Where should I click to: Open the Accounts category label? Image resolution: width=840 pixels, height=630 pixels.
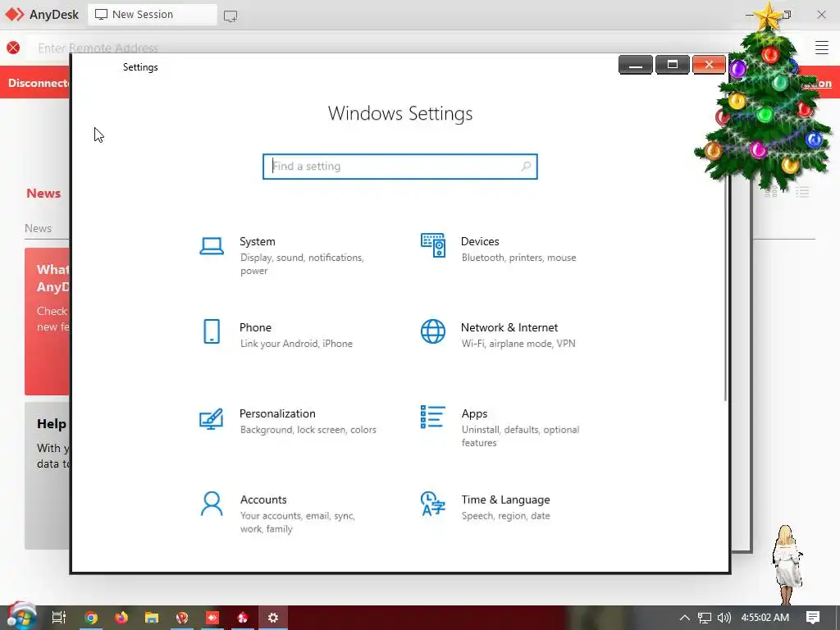pyautogui.click(x=263, y=500)
